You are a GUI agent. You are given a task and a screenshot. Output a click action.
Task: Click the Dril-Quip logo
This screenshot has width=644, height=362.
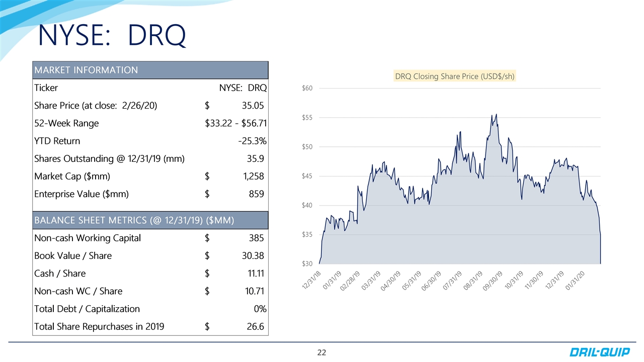pyautogui.click(x=599, y=352)
